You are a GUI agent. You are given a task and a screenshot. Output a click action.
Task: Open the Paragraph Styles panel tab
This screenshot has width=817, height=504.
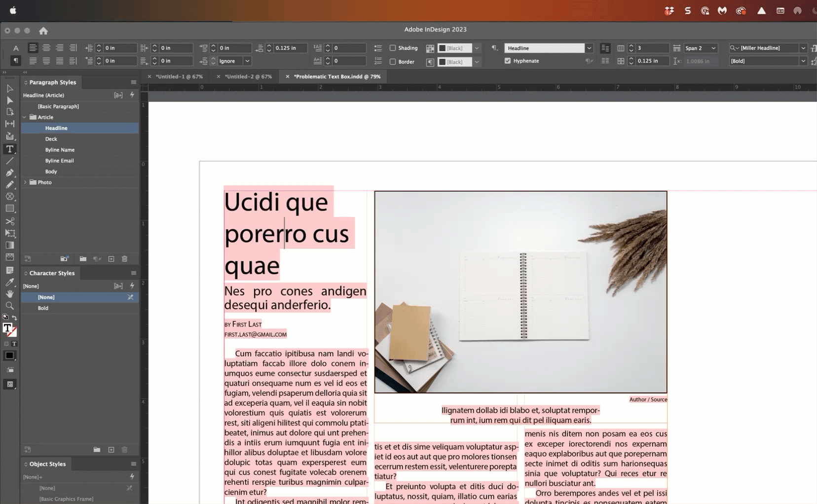(x=52, y=82)
